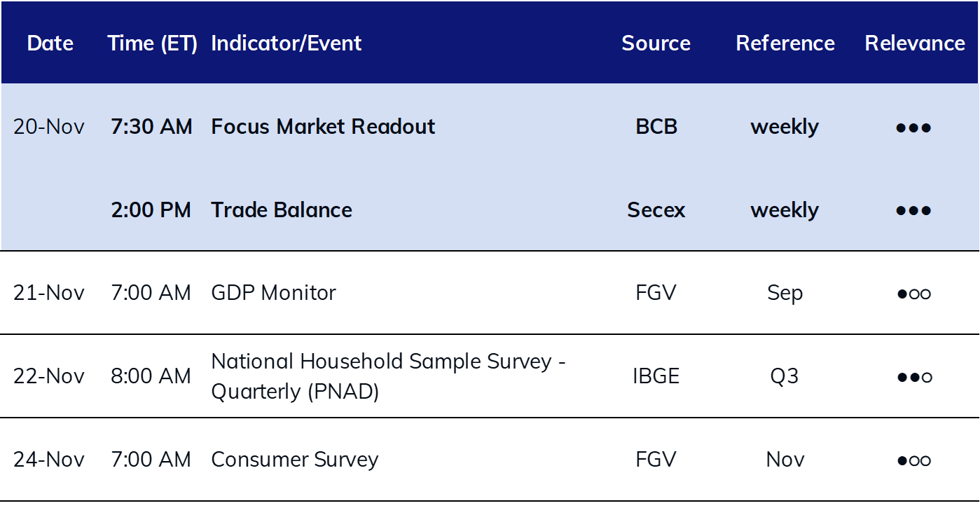Click the one-dot relevance rating for GDP Monitor

click(913, 294)
